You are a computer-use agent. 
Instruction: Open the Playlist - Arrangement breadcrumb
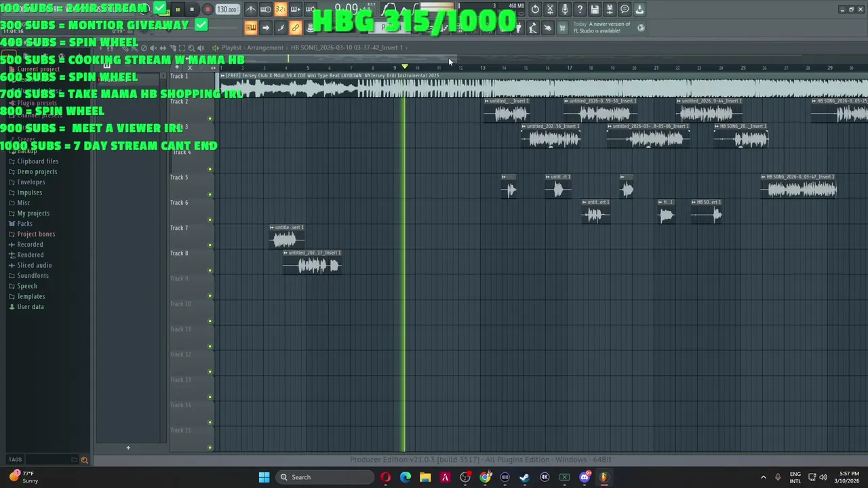[252, 47]
